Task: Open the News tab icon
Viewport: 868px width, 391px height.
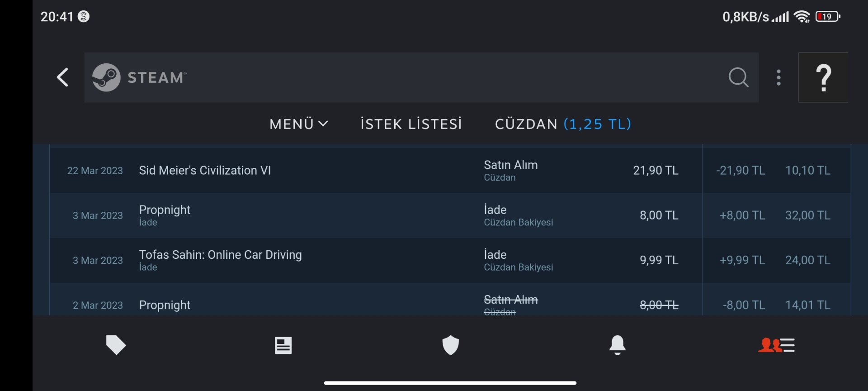Action: pos(283,345)
